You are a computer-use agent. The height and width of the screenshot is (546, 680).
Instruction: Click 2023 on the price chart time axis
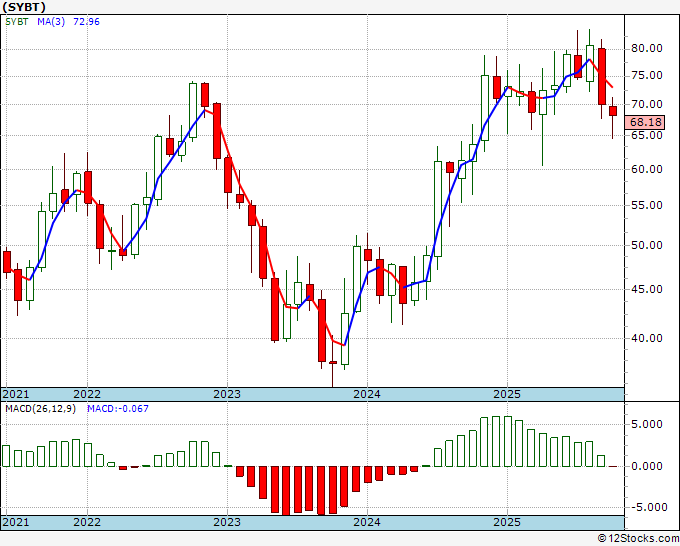(x=227, y=394)
